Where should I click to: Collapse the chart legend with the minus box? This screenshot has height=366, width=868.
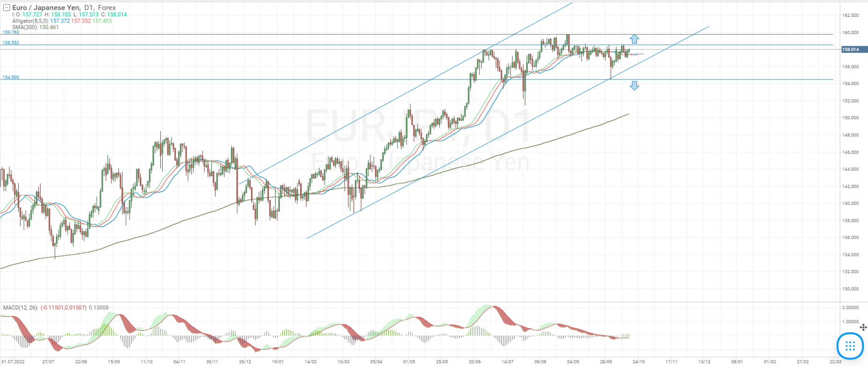click(x=7, y=7)
